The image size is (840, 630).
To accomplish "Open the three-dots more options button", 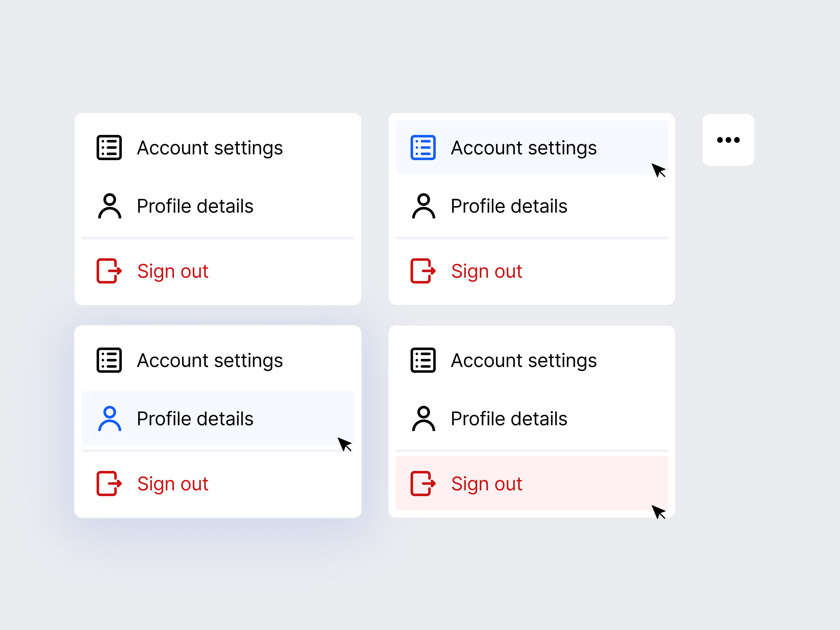I will point(728,140).
